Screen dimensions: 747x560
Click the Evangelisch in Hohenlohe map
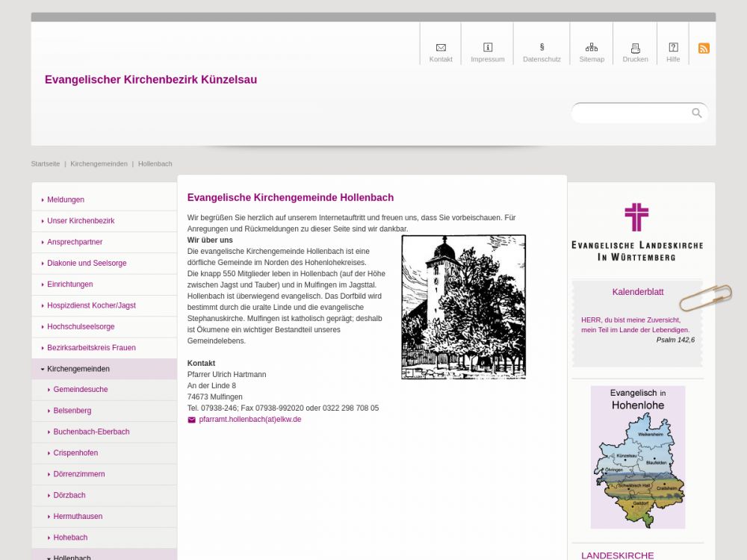point(637,457)
